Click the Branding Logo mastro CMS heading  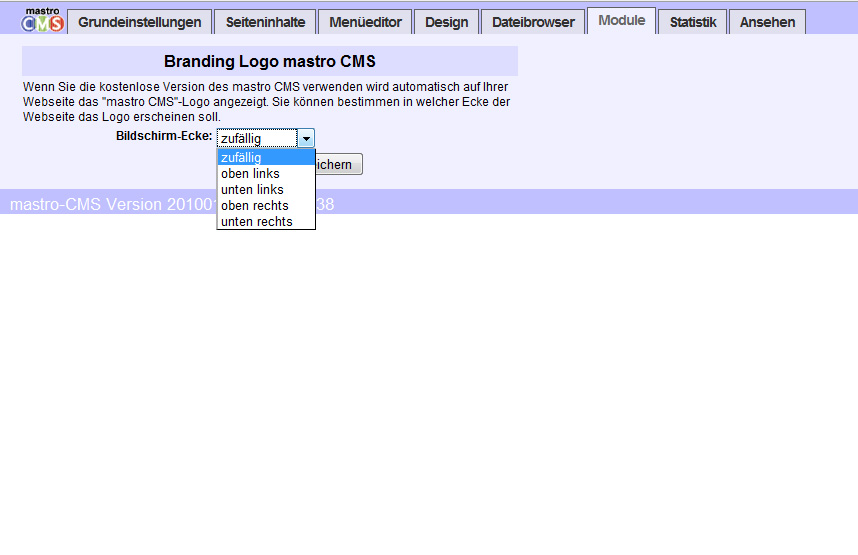point(270,61)
